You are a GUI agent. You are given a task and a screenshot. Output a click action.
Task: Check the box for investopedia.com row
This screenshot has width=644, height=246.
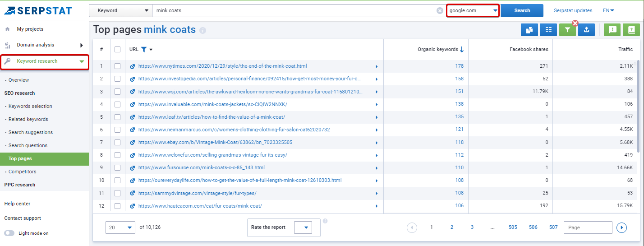[x=118, y=79]
